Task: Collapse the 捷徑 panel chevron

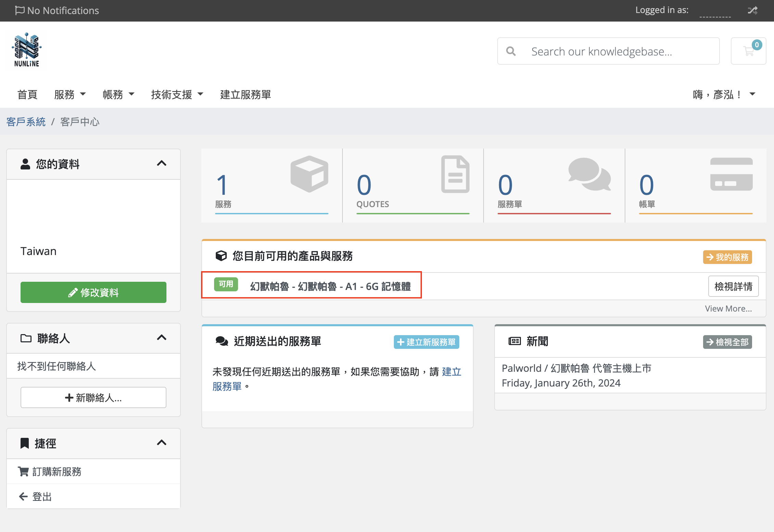Action: coord(162,443)
